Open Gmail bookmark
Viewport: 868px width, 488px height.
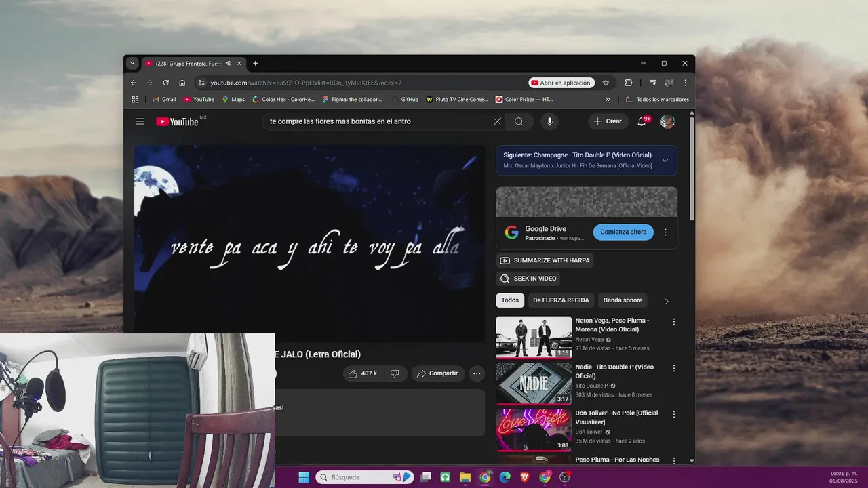pyautogui.click(x=164, y=99)
